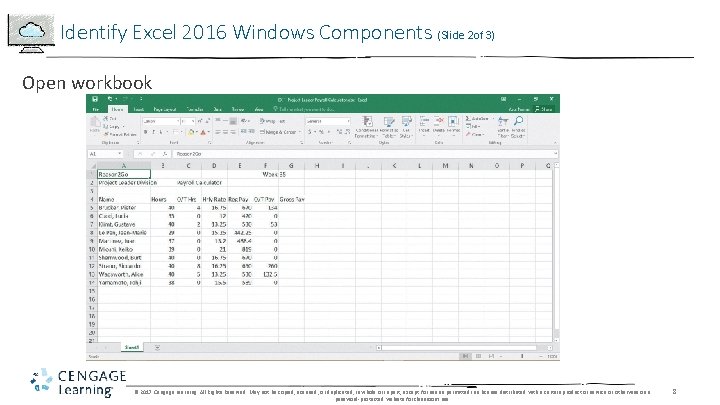Click the Accounting dollar format icon
The image size is (720, 405).
[x=311, y=132]
